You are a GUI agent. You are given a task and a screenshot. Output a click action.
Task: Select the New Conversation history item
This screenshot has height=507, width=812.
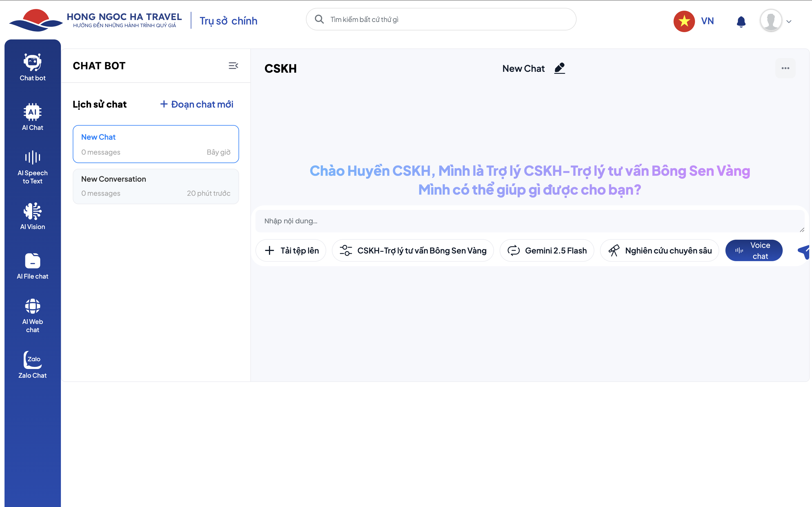156,186
